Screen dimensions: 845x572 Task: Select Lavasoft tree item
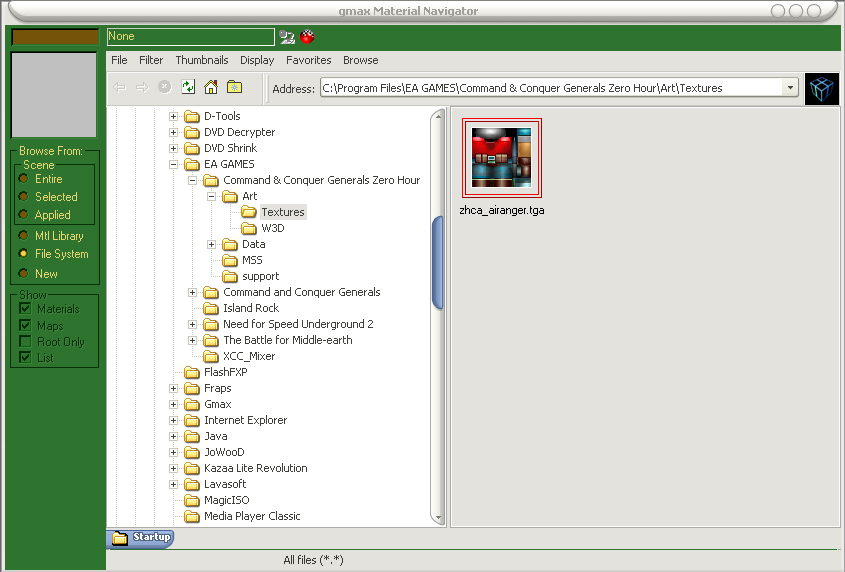(225, 484)
